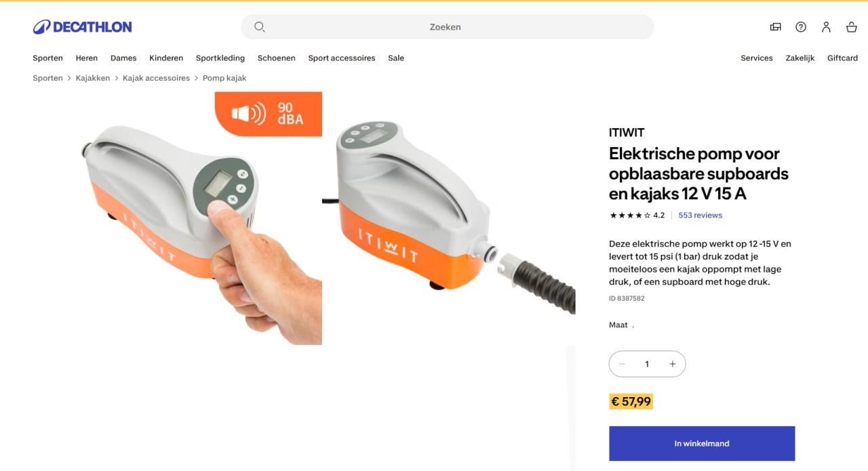868x471 pixels.
Task: Open the store locator icon
Action: [776, 27]
